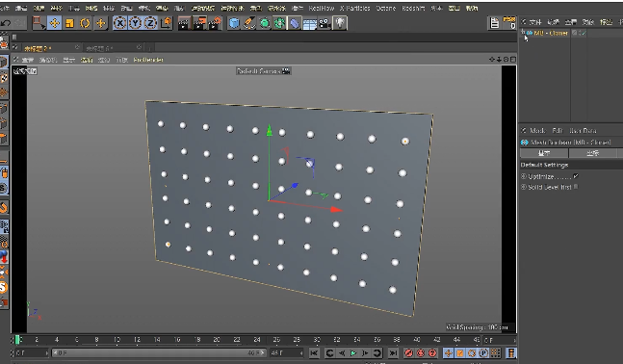The image size is (623, 364).
Task: Step to previous frame
Action: click(x=341, y=352)
